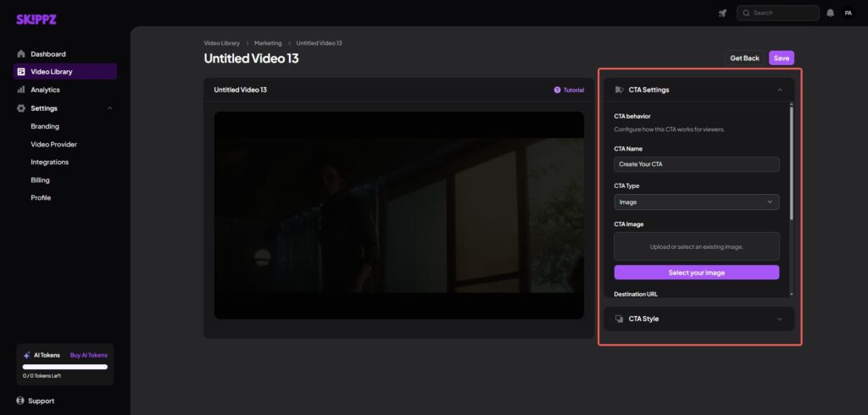Screen dimensions: 868x415
Task: Click the Analytics chart icon in sidebar
Action: [21, 90]
